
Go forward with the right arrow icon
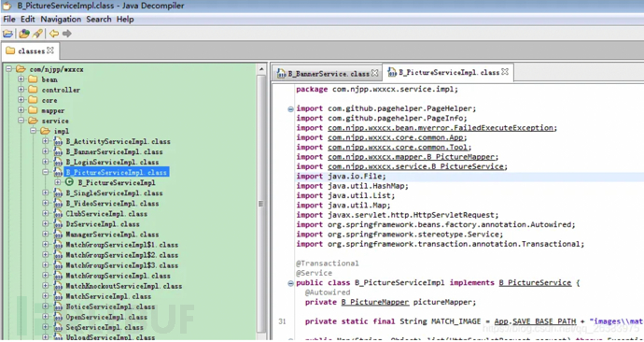67,34
